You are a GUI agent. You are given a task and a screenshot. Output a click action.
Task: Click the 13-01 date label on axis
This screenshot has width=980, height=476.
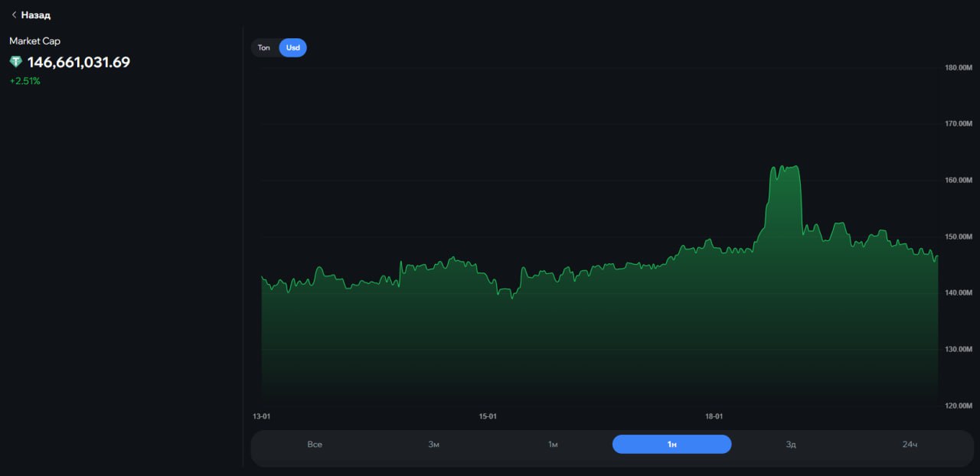click(262, 417)
